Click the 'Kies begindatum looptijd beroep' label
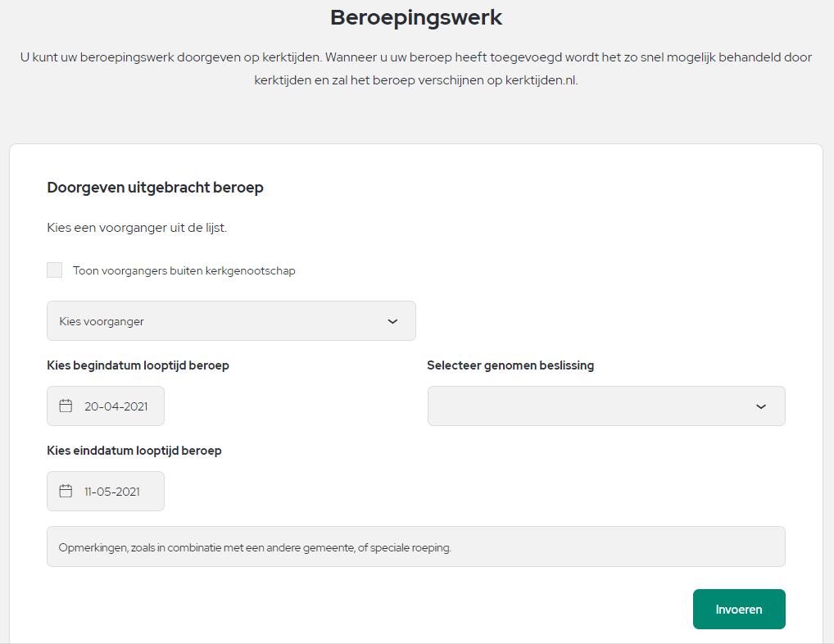The width and height of the screenshot is (834, 644). pos(138,365)
